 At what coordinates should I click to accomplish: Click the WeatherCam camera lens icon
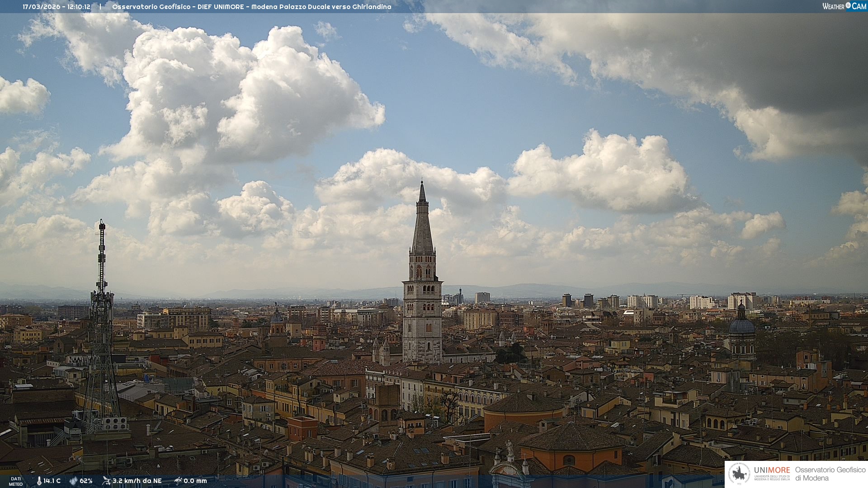848,6
